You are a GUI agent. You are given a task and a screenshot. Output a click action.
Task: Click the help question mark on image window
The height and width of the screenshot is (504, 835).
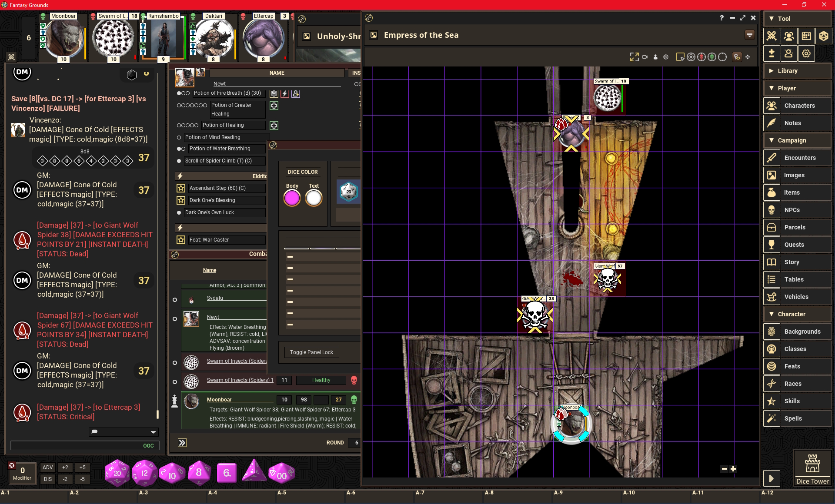coord(721,18)
